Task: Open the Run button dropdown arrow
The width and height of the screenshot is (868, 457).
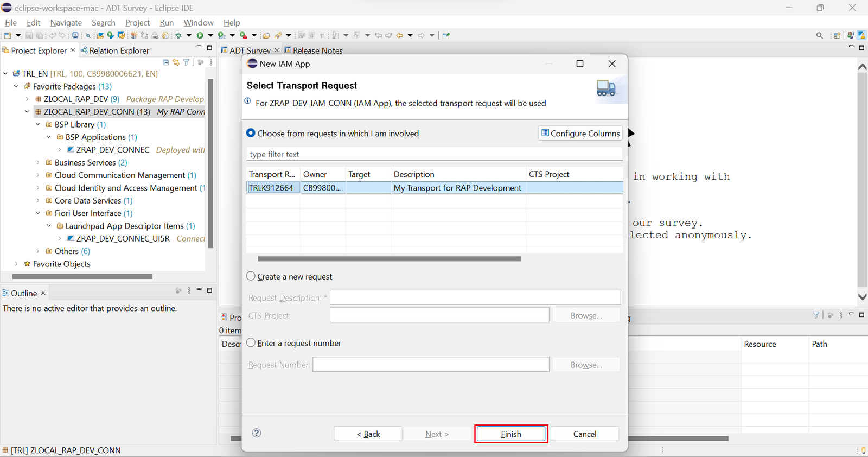Action: tap(210, 35)
